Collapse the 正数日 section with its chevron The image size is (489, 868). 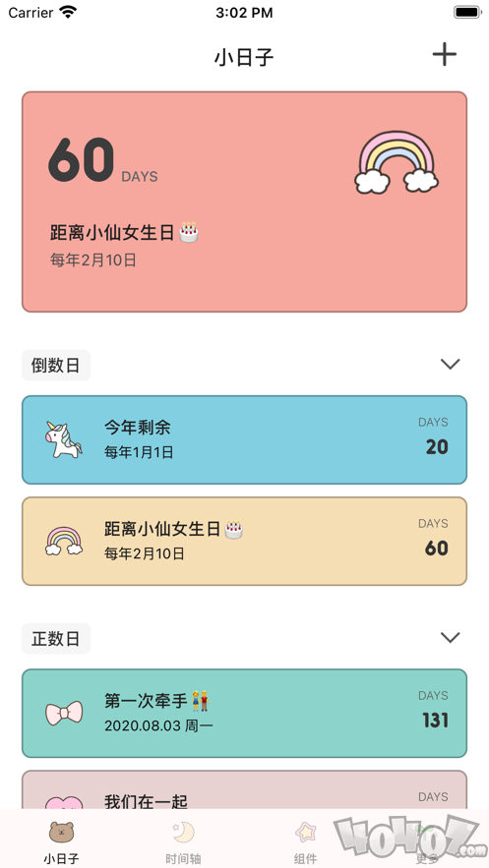(450, 638)
